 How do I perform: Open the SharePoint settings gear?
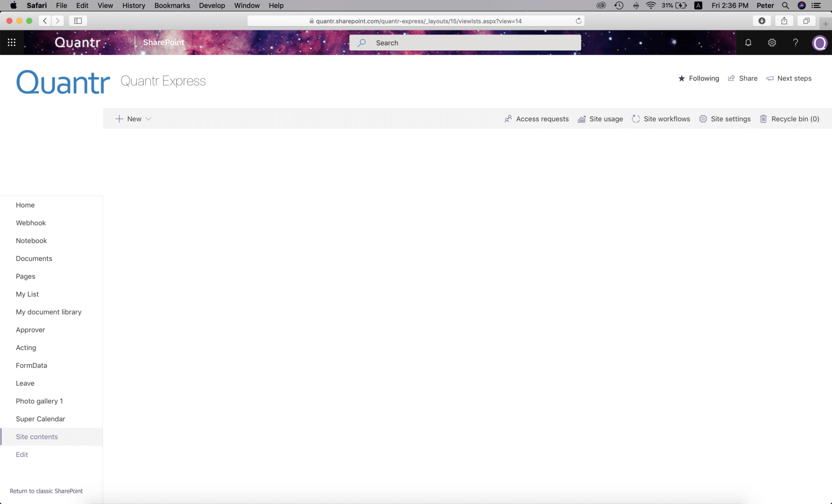coord(772,42)
